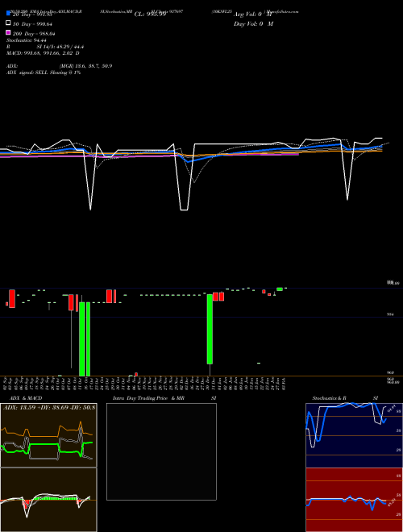Click the 'CL: 993.99' closing price value

[x=150, y=15]
